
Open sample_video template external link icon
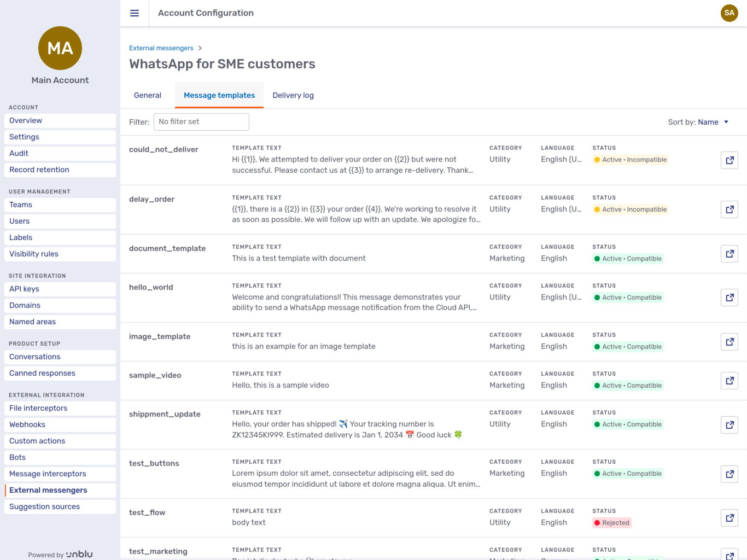(729, 381)
